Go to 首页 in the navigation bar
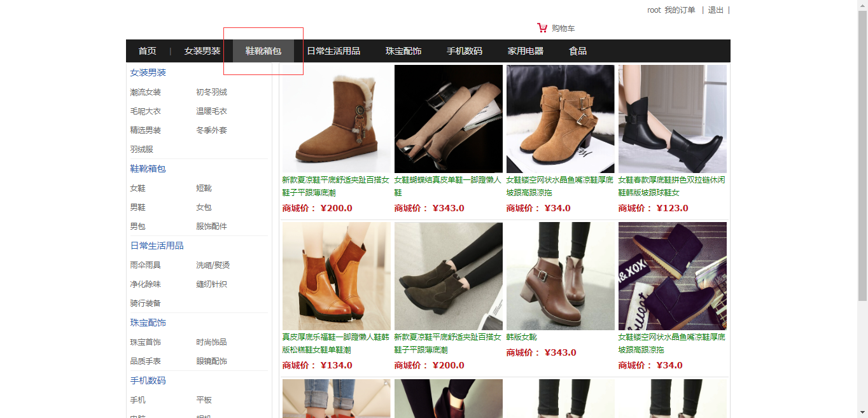Viewport: 868px width, 418px height. tap(147, 51)
